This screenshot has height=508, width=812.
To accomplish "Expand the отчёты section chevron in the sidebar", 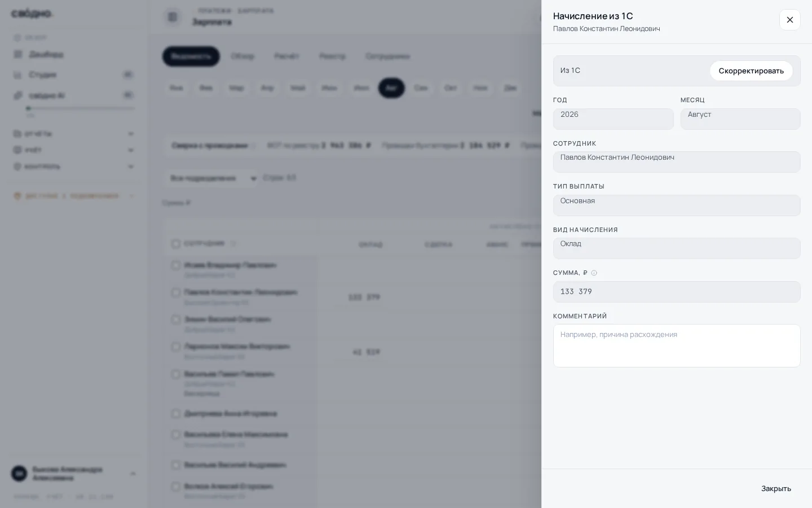I will coord(131,134).
